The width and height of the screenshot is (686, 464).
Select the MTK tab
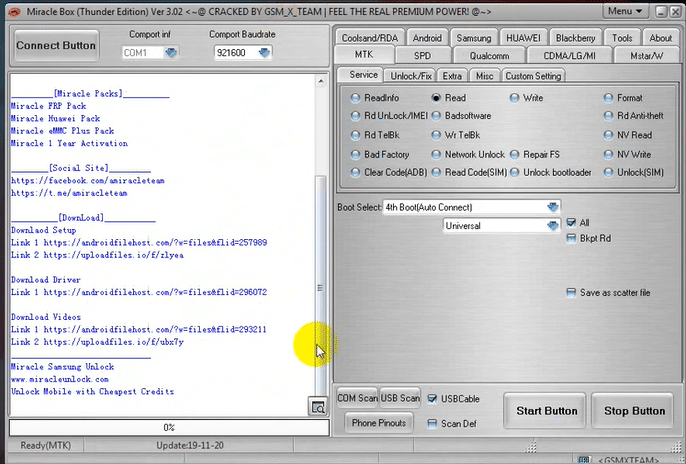[x=364, y=54]
